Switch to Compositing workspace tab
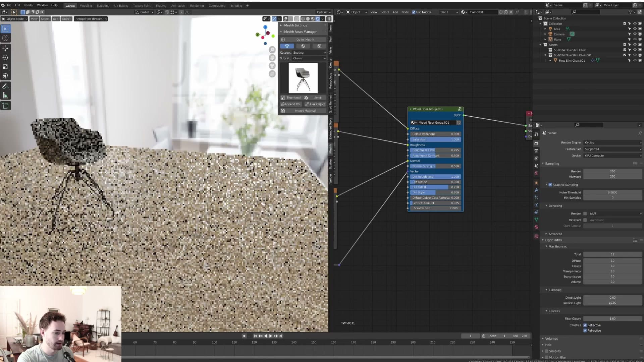Image resolution: width=644 pixels, height=362 pixels. 217,6
